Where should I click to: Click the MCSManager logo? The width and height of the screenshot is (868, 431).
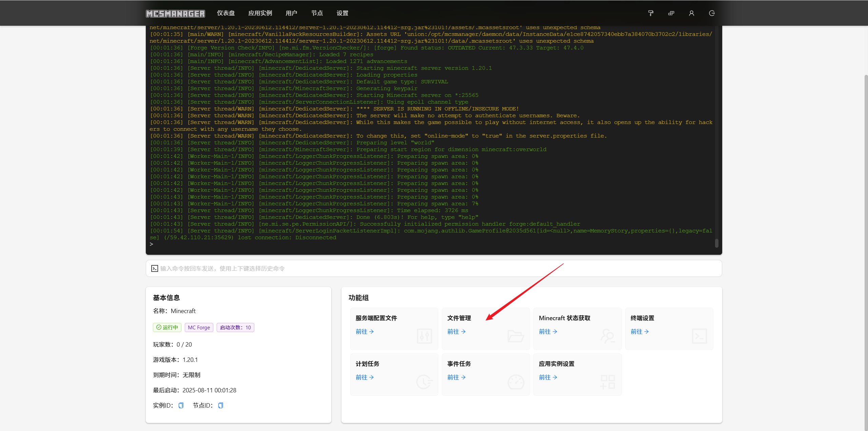(175, 13)
